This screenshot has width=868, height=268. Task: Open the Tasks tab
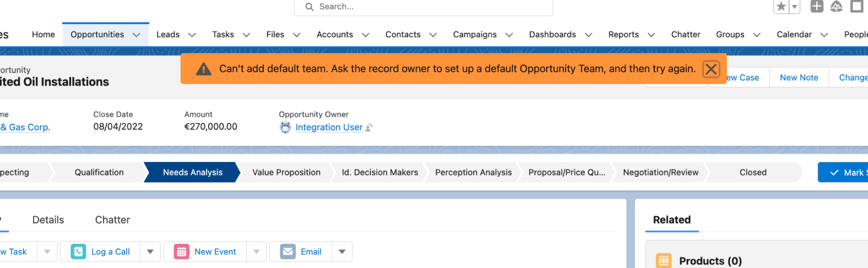(x=223, y=34)
